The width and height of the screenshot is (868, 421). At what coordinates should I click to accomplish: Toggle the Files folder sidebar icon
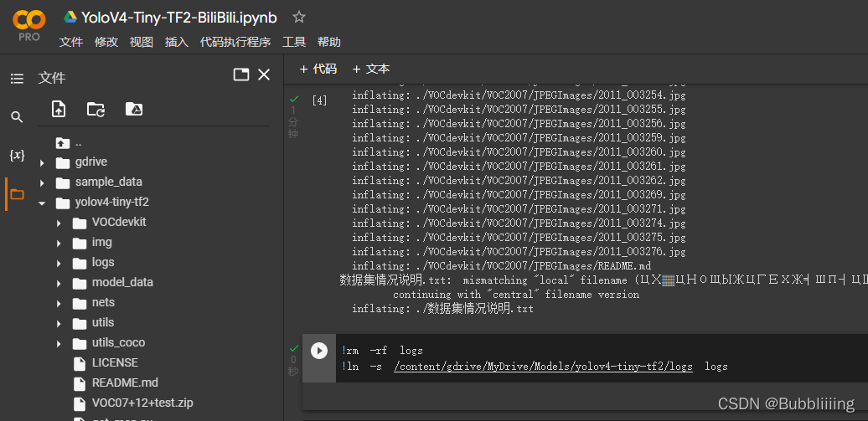pos(17,194)
